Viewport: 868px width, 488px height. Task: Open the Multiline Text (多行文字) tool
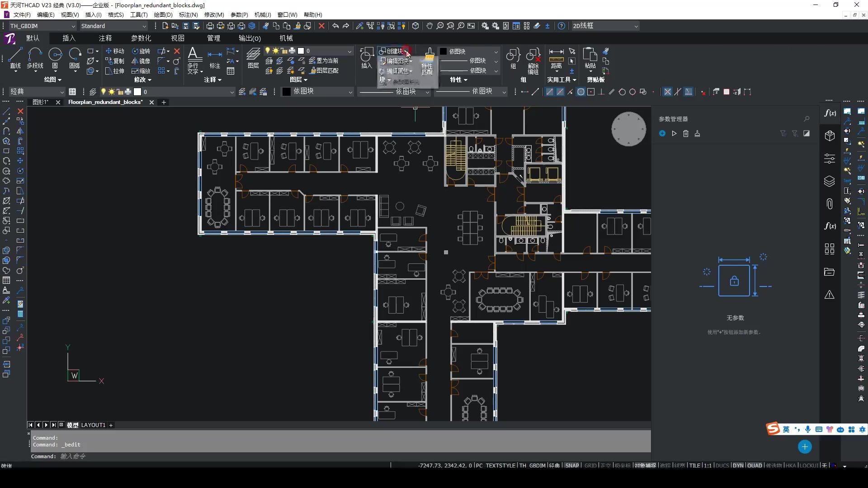tap(194, 60)
